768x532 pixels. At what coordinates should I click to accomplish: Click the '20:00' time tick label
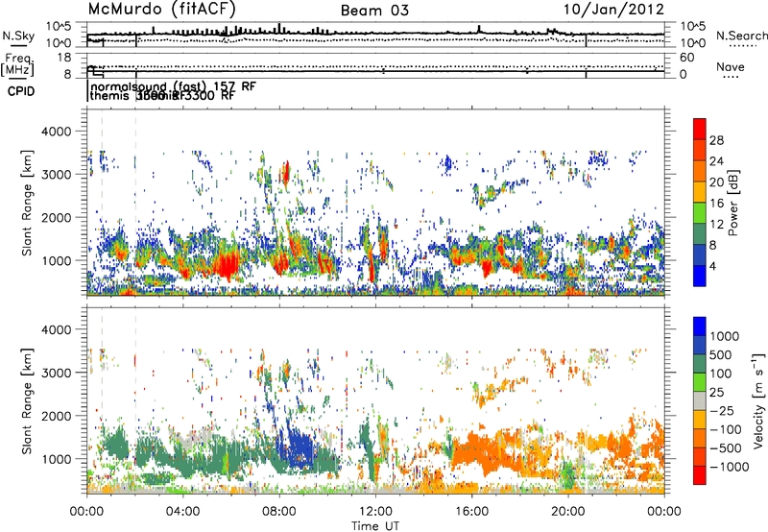(568, 512)
